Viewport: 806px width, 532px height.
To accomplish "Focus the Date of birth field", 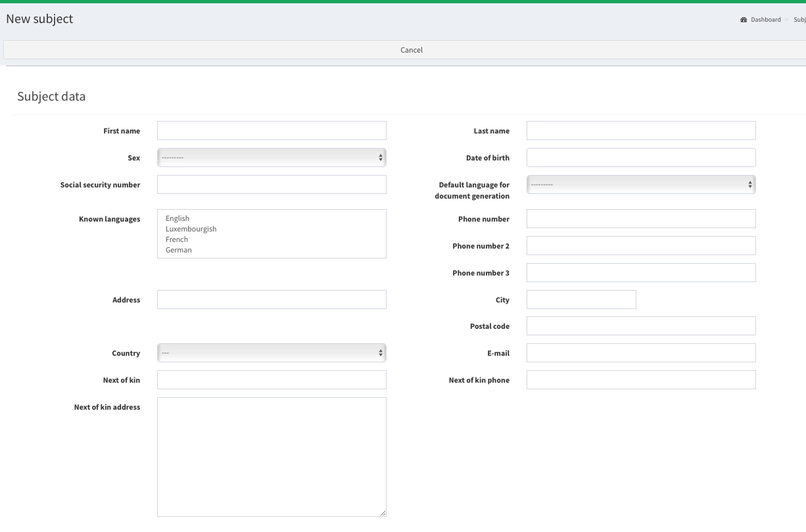I will click(x=640, y=158).
